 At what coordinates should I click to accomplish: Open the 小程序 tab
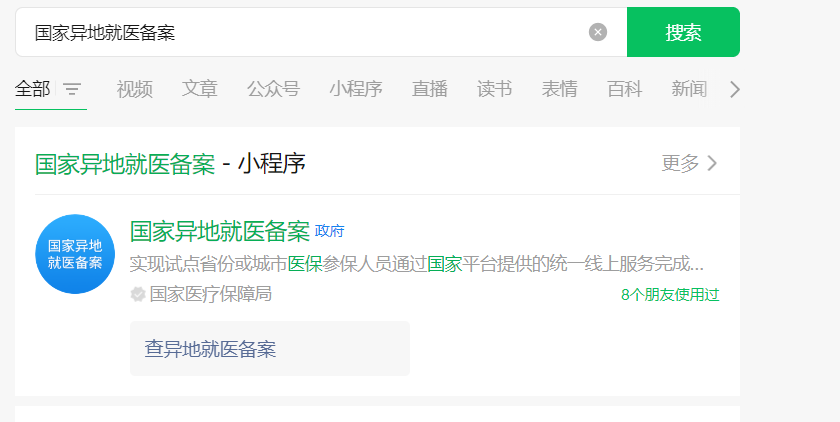point(356,89)
